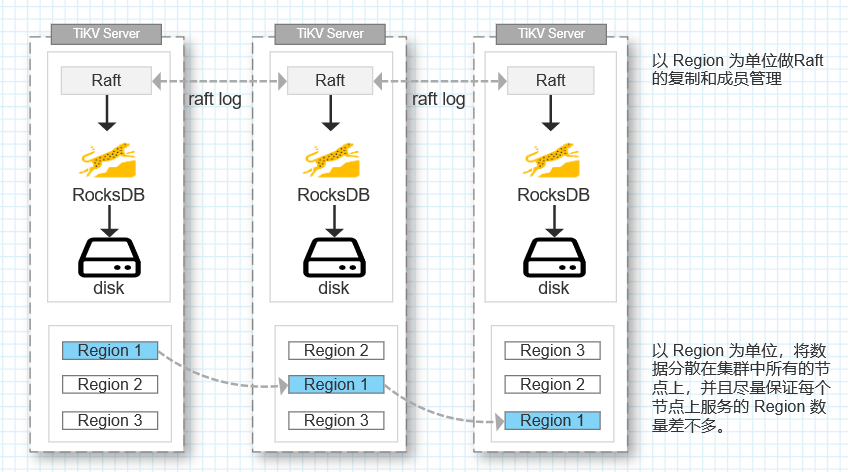The height and width of the screenshot is (472, 848).
Task: Click the Region 3 box in the third server
Action: click(x=552, y=350)
